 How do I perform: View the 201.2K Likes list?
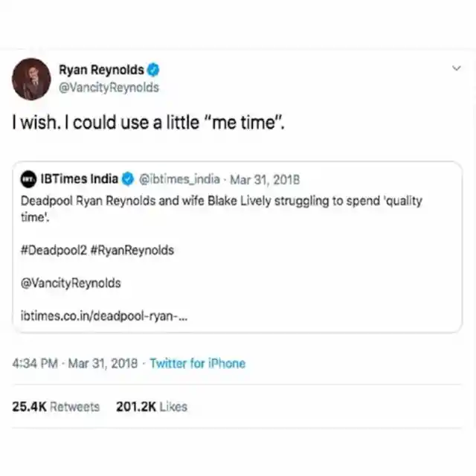click(152, 407)
